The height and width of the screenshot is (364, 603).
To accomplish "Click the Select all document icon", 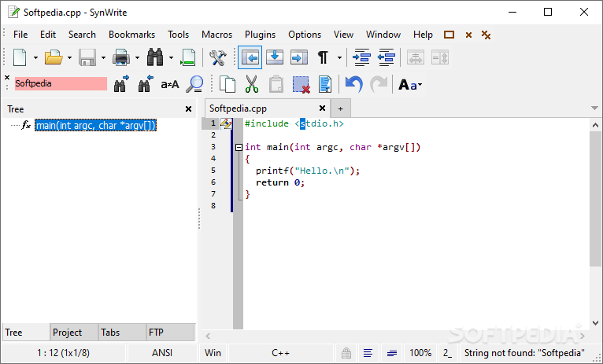I will [325, 84].
